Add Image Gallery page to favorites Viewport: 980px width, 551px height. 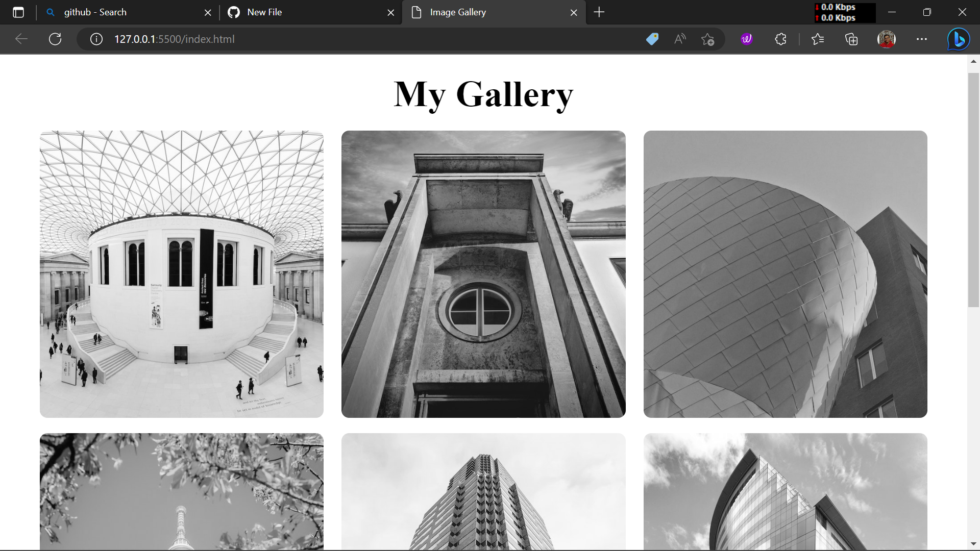click(708, 39)
